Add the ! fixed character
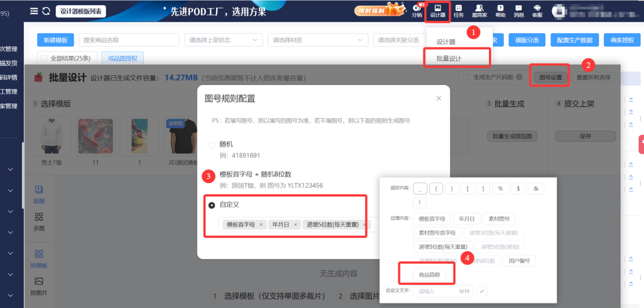Image resolution: width=644 pixels, height=308 pixels. (x=420, y=203)
